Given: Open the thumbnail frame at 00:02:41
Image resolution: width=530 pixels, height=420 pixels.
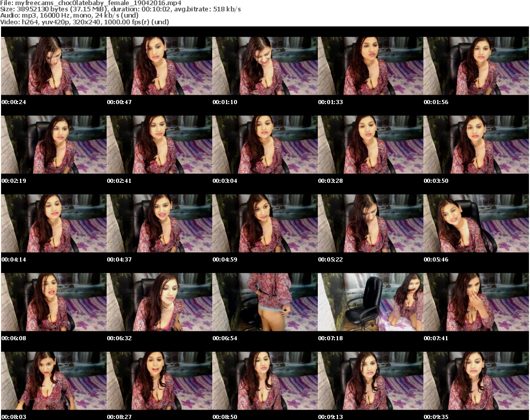Looking at the screenshot, I should coord(159,144).
